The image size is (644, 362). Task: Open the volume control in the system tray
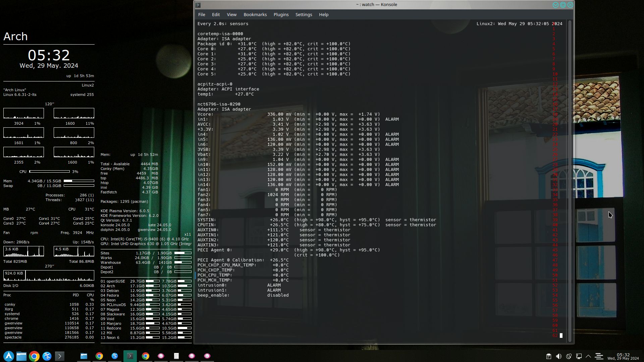(x=559, y=356)
